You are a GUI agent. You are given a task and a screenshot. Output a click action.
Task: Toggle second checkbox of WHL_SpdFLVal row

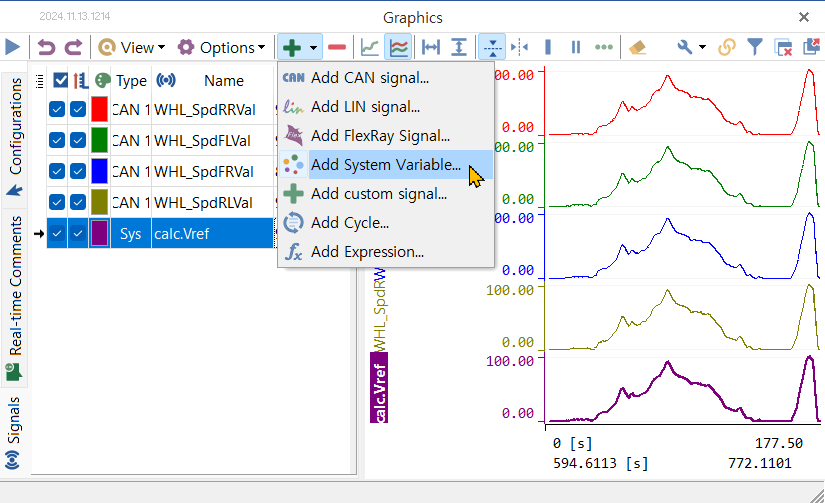pos(78,140)
